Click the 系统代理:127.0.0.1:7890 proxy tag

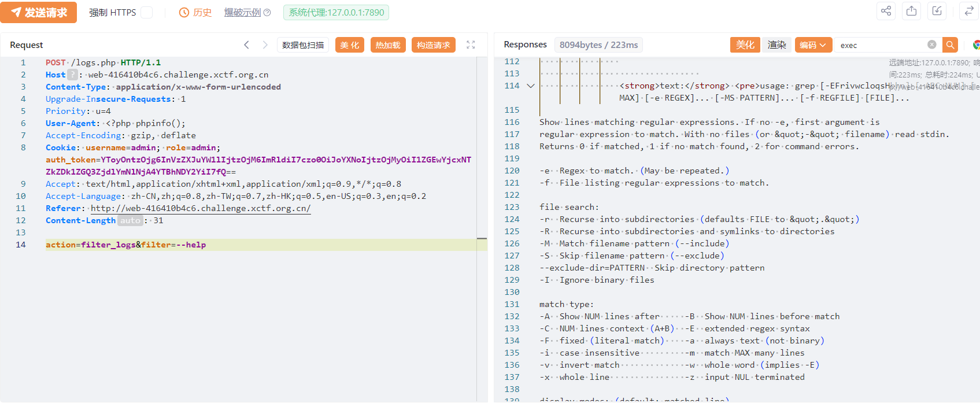pyautogui.click(x=336, y=13)
